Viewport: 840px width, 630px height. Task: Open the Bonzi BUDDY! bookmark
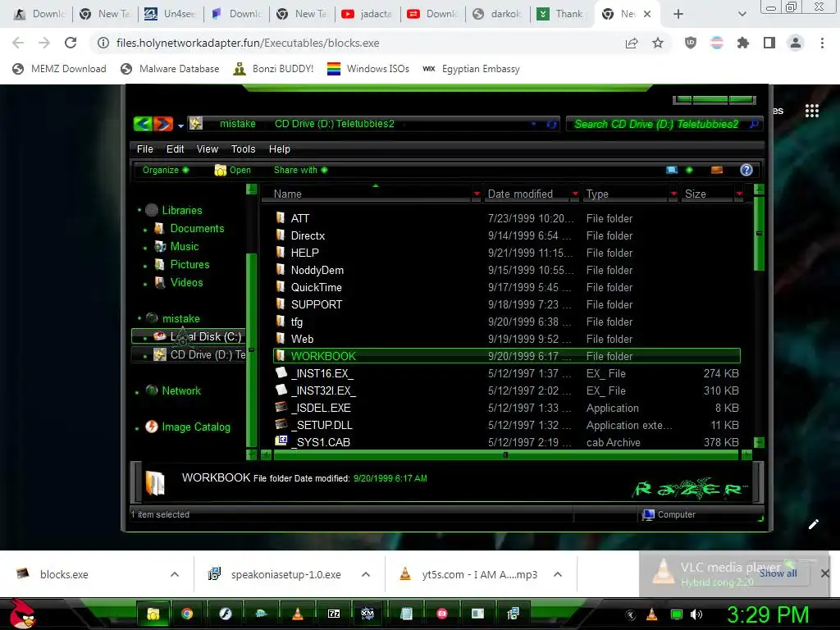click(x=273, y=69)
